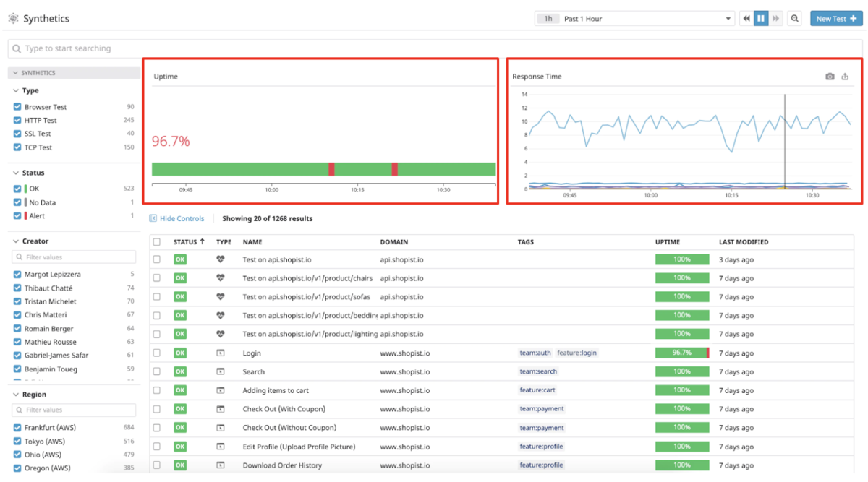The height and width of the screenshot is (482, 868).
Task: Click second red segment in Uptime bar
Action: (x=395, y=169)
